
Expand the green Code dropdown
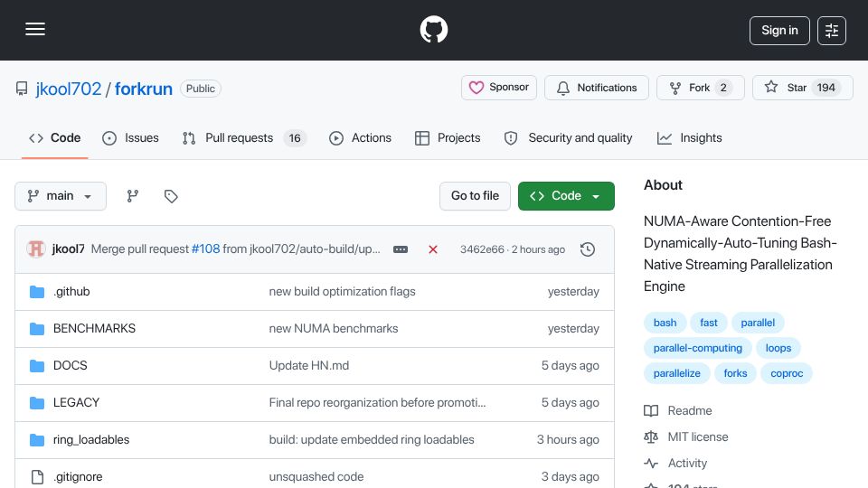tap(566, 196)
